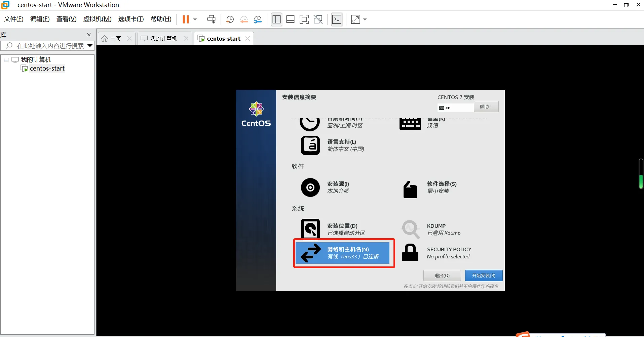Select 我的计算机 in the library tree
Viewport: 644px width, 337px height.
[36, 59]
